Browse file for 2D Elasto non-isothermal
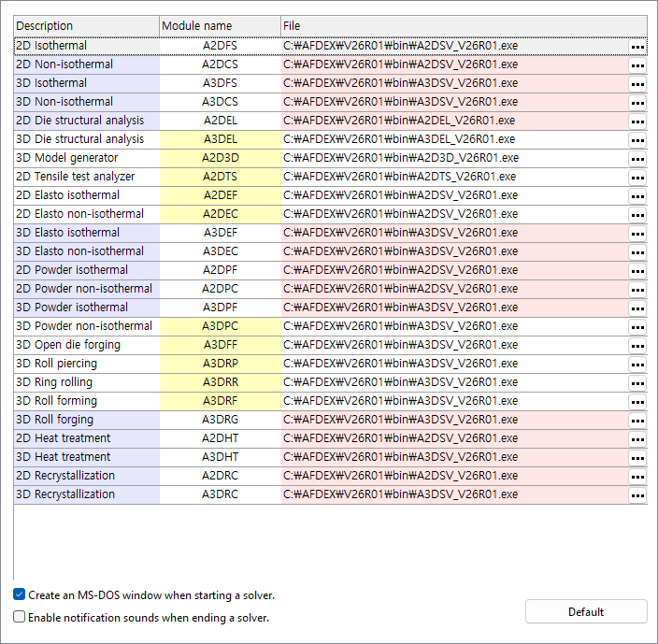The image size is (658, 644). pos(637,214)
